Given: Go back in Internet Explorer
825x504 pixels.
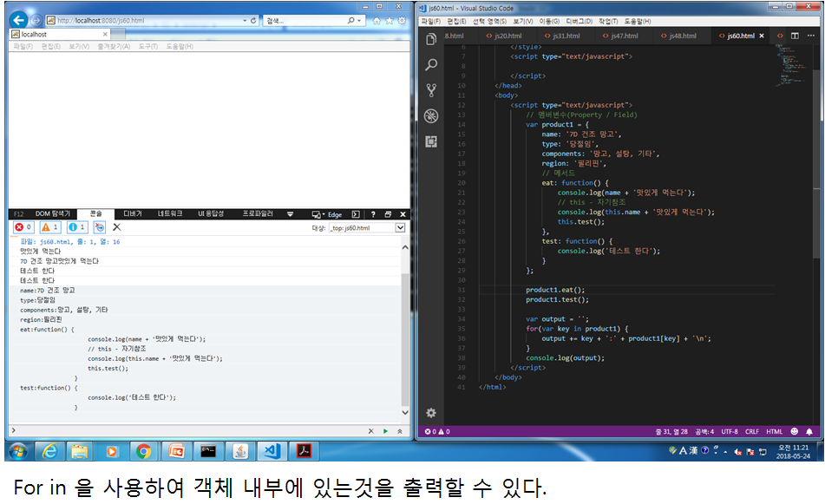Looking at the screenshot, I should [x=18, y=20].
